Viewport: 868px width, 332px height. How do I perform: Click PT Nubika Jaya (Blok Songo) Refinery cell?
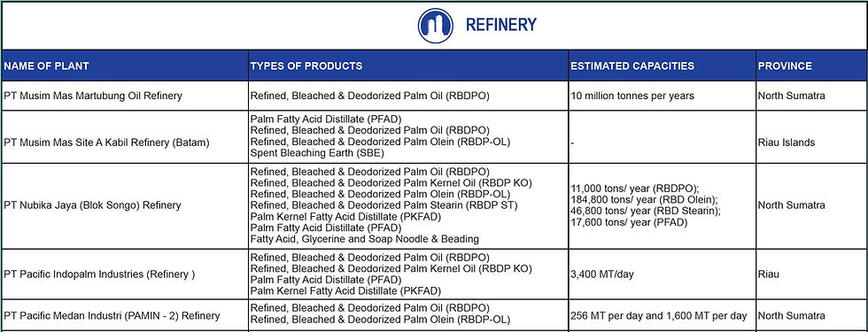[x=125, y=205]
